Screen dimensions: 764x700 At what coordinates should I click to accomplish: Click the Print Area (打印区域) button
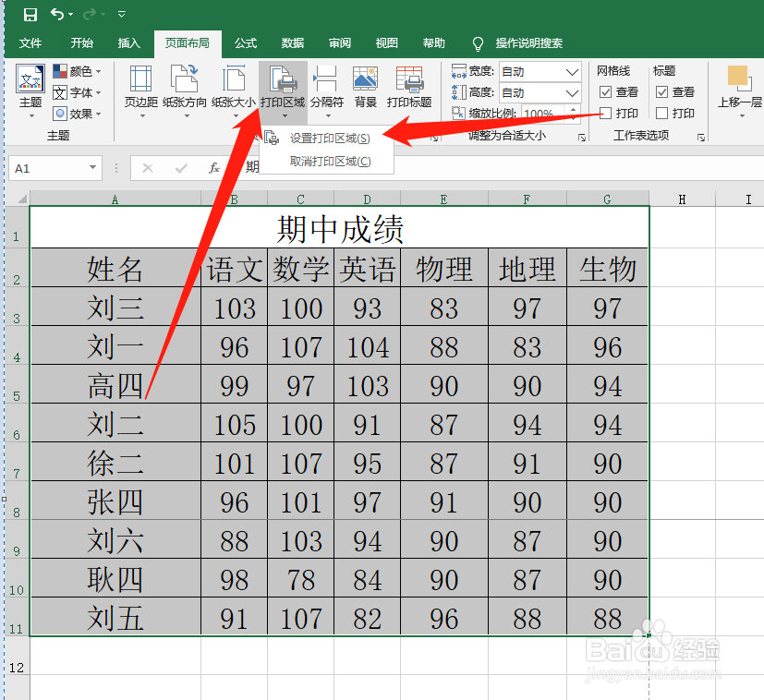pos(283,91)
